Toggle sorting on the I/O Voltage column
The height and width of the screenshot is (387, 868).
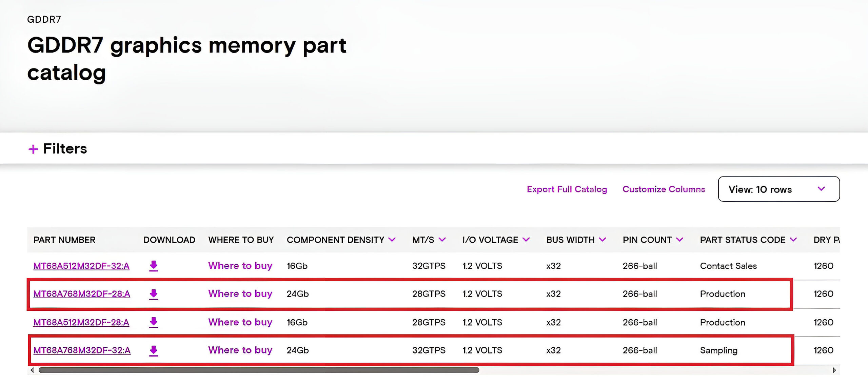point(526,240)
